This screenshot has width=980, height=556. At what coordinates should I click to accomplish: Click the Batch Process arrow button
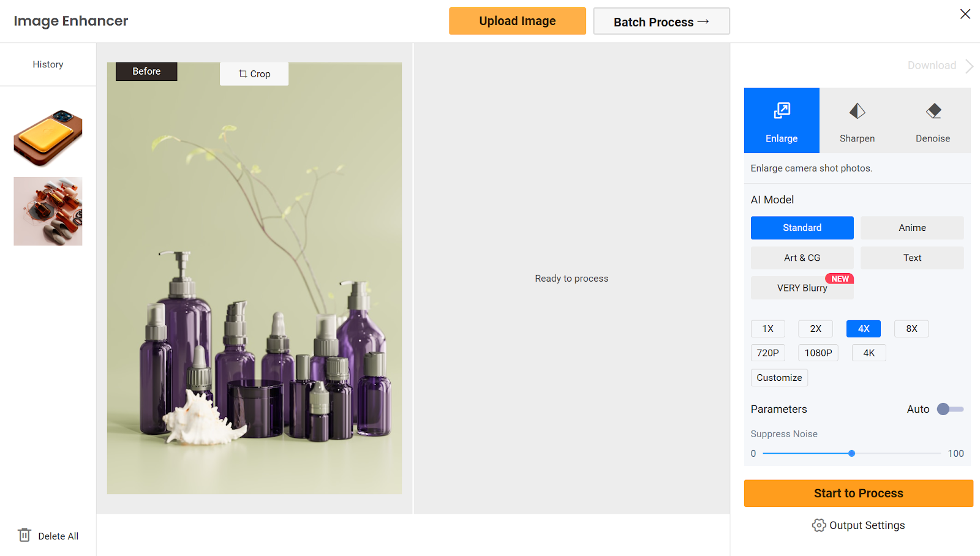(x=661, y=21)
